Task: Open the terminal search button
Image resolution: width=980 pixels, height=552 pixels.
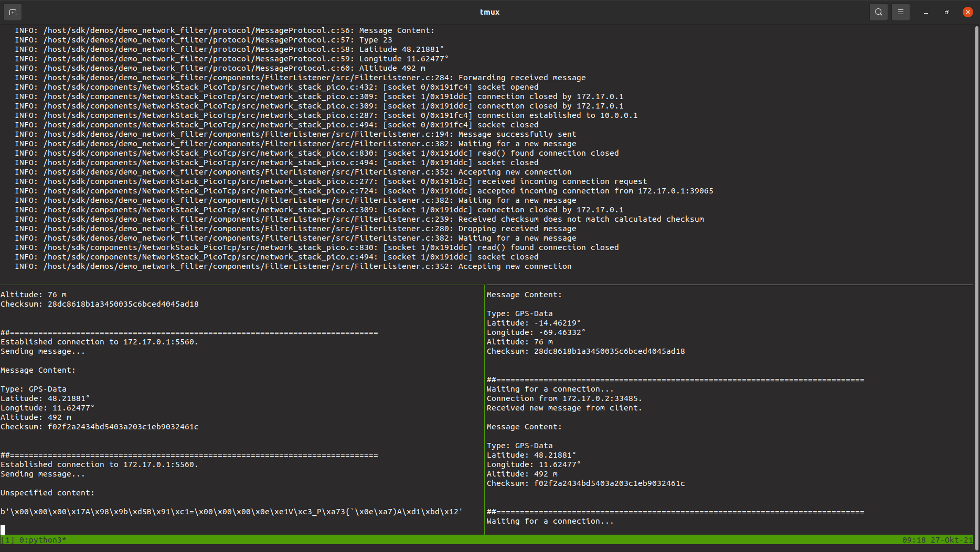Action: point(878,12)
